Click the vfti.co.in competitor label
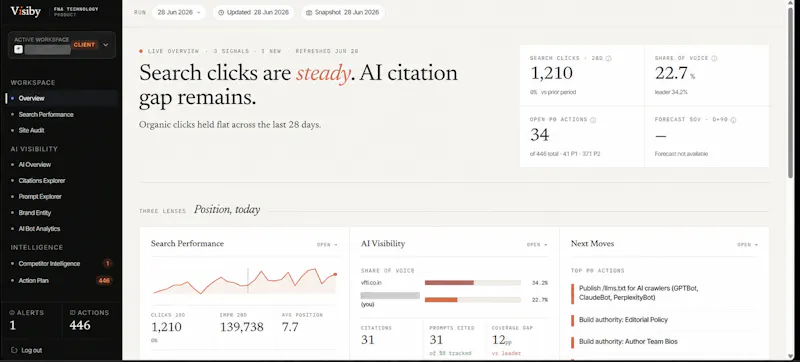Screen dimensions: 800x362 (x=371, y=282)
